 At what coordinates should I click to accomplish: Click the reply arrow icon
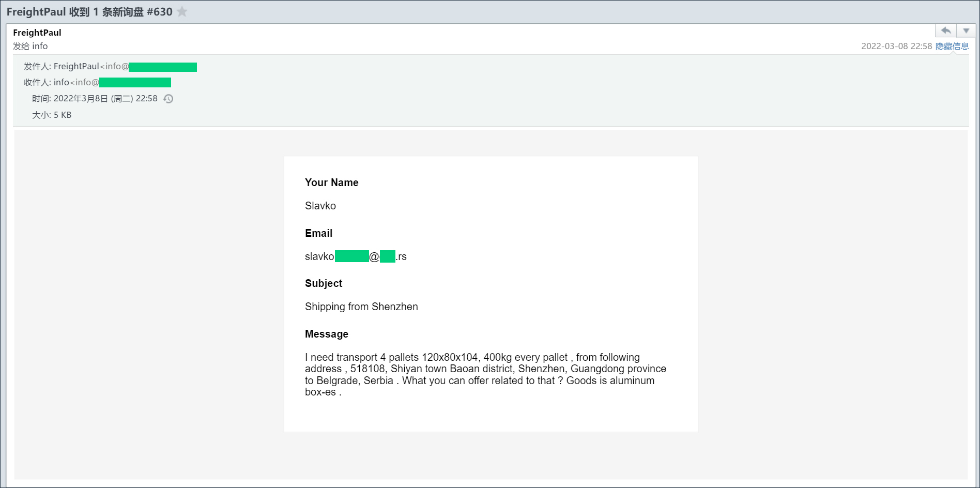coord(945,31)
